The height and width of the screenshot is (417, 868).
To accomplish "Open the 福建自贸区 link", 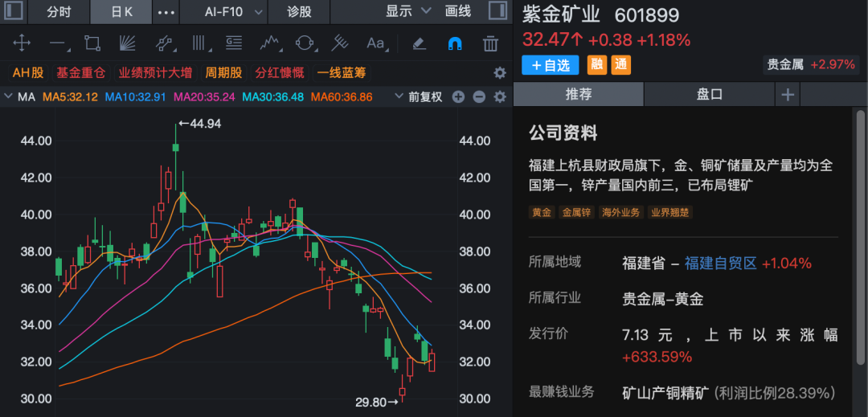I will (x=721, y=263).
